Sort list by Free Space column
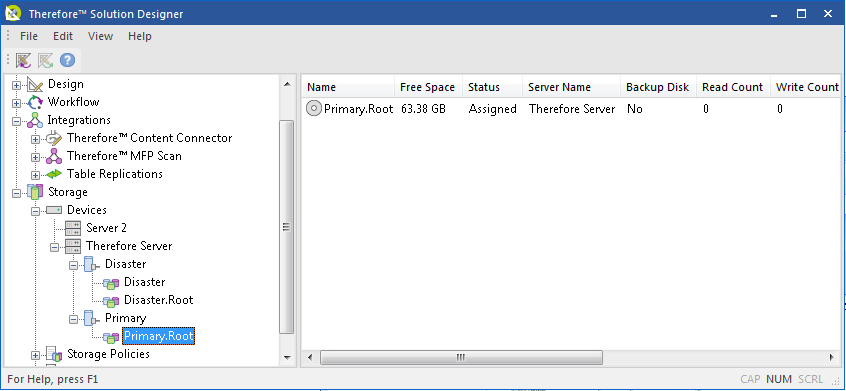 tap(428, 87)
